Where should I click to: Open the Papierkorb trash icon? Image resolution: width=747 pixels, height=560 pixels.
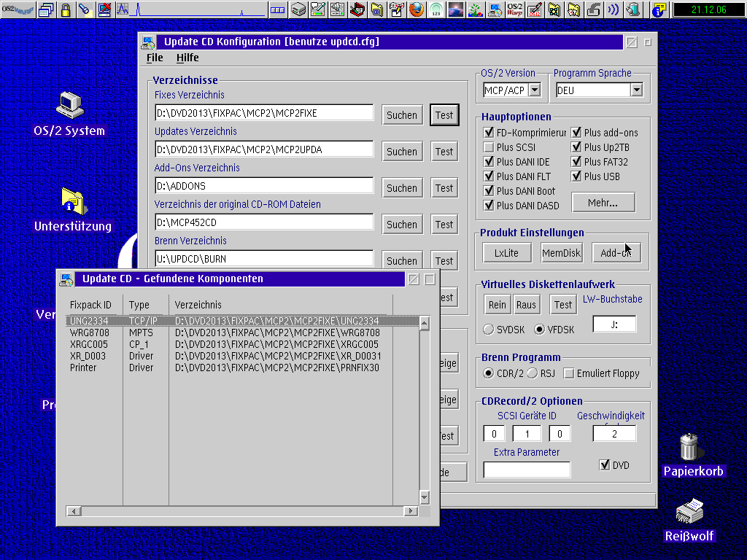(x=689, y=447)
